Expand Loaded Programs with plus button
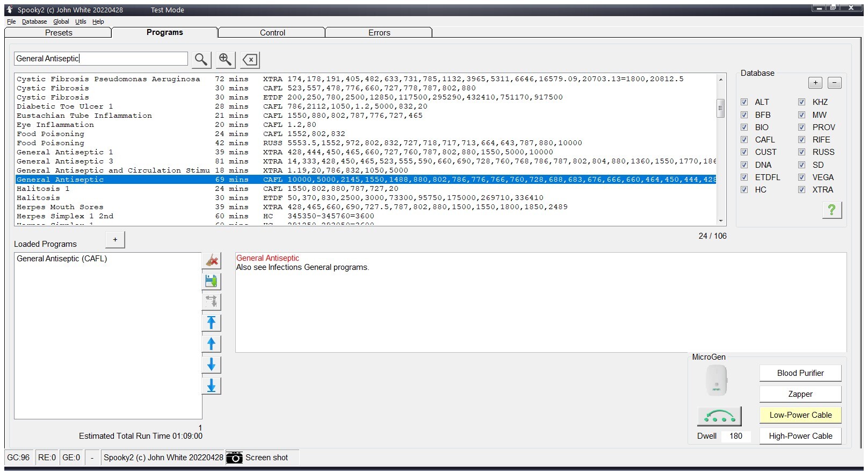 (x=115, y=240)
